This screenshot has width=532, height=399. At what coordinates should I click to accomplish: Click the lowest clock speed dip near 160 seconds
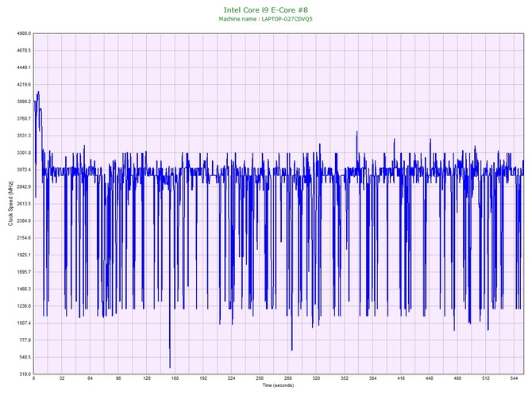click(170, 367)
